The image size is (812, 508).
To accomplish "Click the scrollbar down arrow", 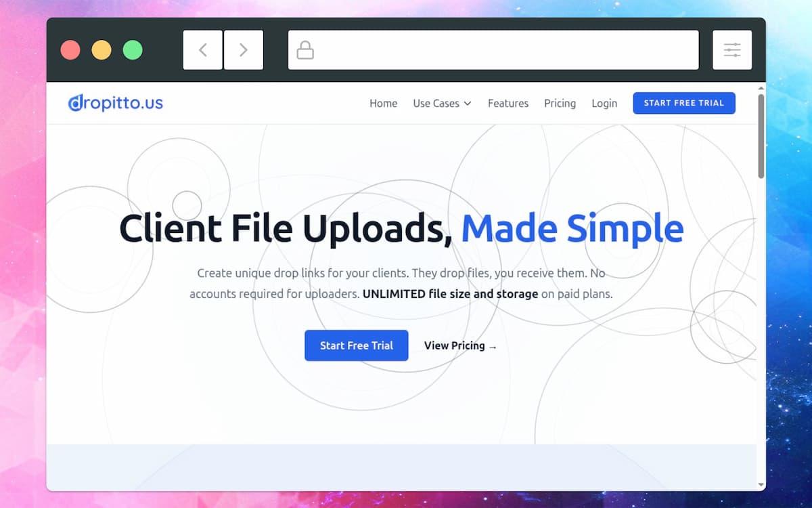I will [761, 485].
